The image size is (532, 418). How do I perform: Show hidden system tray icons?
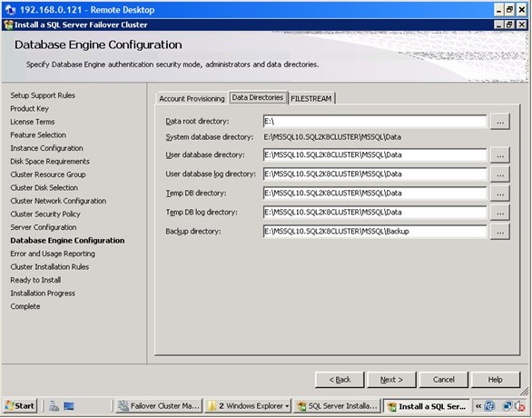tap(478, 406)
